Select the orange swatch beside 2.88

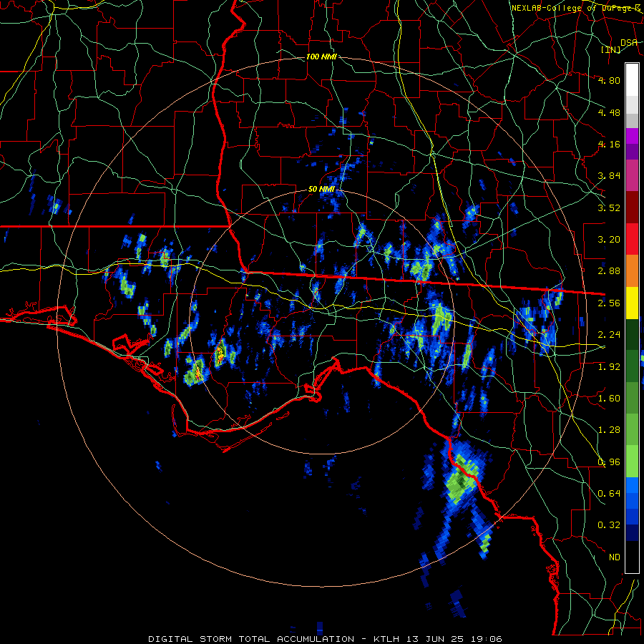pos(632,271)
